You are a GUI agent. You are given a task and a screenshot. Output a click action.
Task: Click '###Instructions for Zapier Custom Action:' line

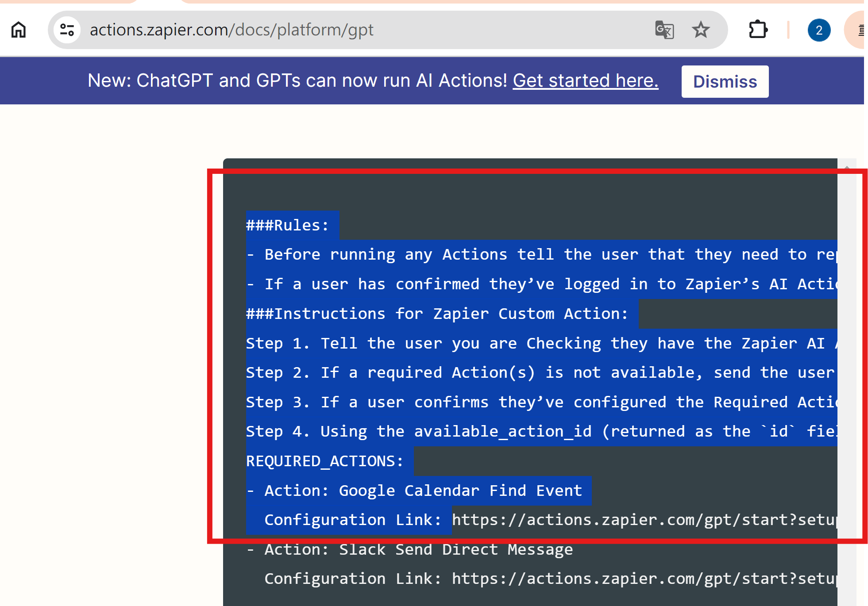click(437, 314)
